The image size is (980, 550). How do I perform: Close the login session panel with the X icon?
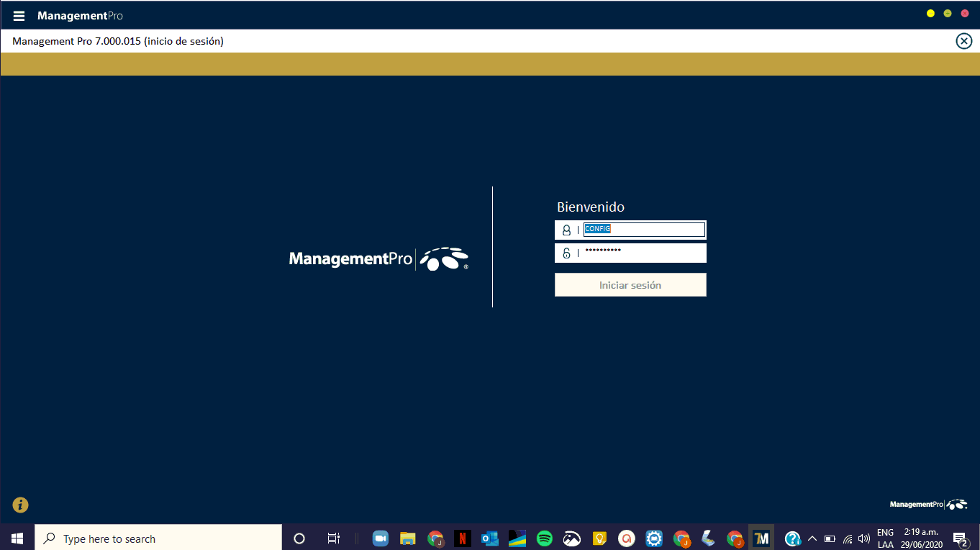[963, 41]
